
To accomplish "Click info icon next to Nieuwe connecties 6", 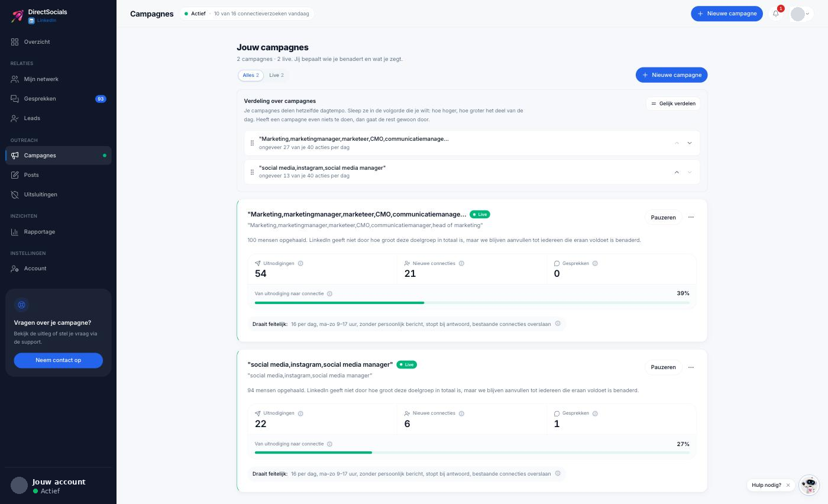I will click(x=461, y=413).
